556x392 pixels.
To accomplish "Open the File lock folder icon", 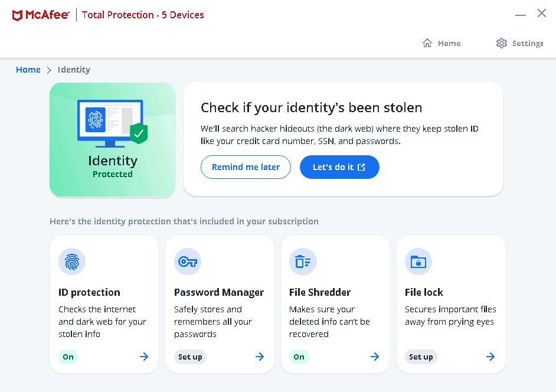I will pyautogui.click(x=418, y=262).
